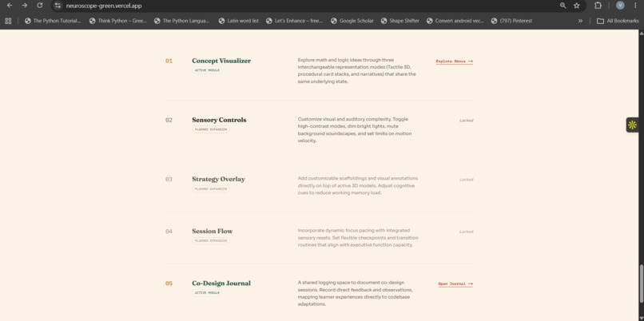Click the page vertical scrollbar thumb
The image size is (644, 321).
coord(641,283)
